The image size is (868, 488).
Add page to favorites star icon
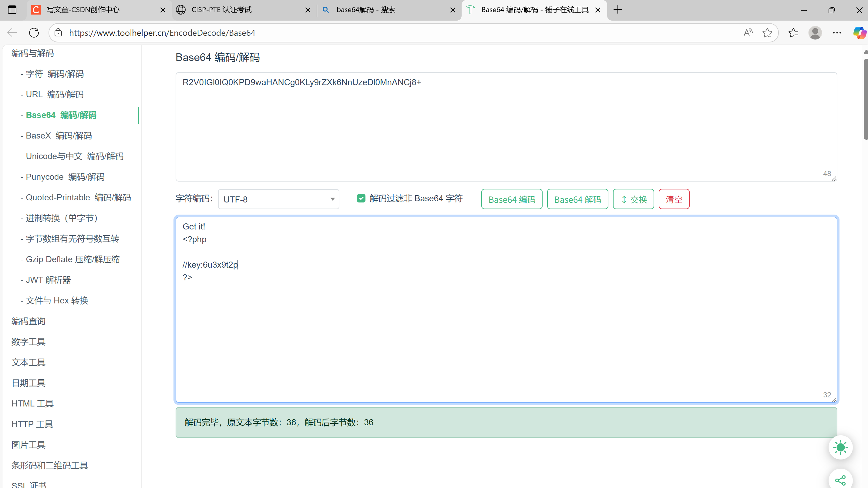767,33
